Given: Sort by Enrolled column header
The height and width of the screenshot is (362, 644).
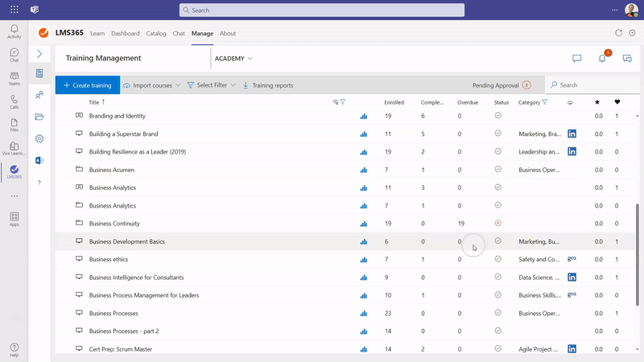Looking at the screenshot, I should pyautogui.click(x=394, y=102).
